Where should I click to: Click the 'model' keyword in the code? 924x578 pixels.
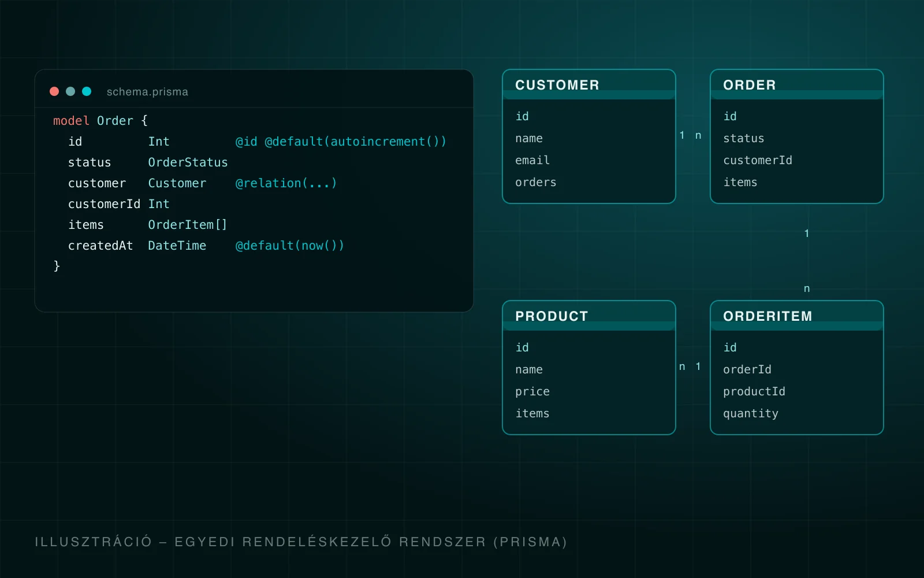tap(71, 121)
